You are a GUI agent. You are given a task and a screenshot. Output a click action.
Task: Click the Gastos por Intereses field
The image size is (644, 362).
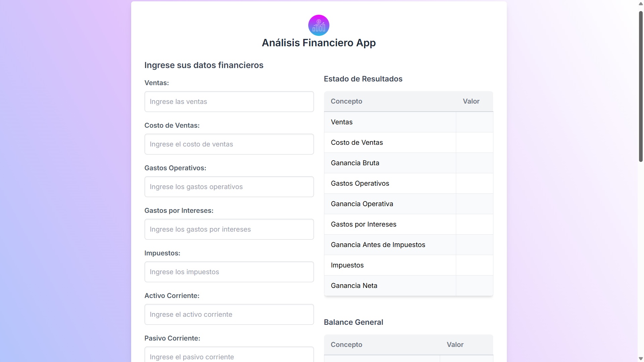click(x=229, y=229)
